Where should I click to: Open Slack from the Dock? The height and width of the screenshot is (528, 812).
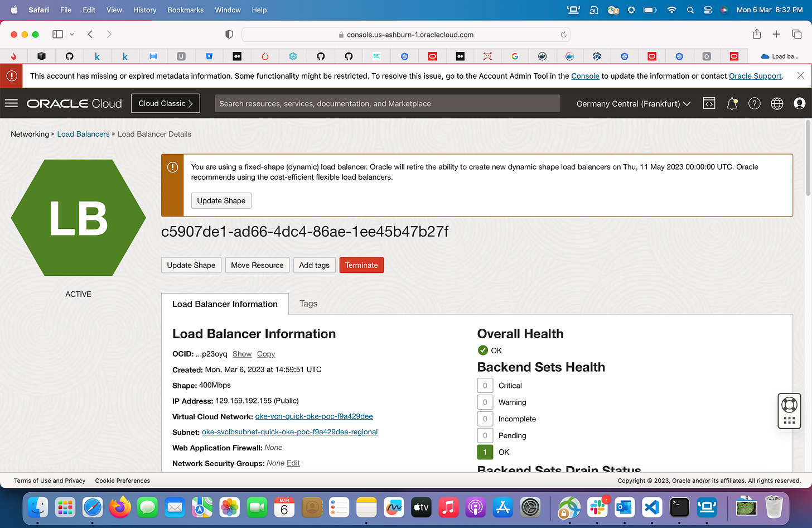pyautogui.click(x=597, y=507)
